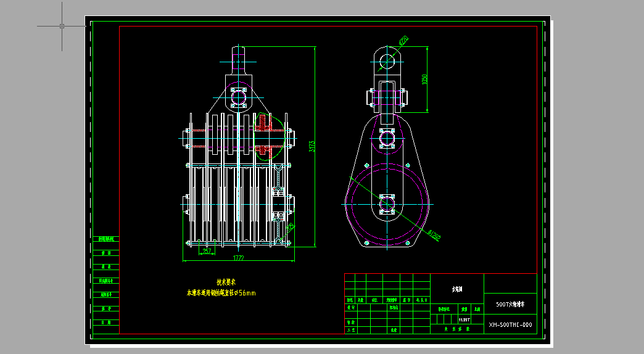Select the 工艺 cell in title block

351,330
